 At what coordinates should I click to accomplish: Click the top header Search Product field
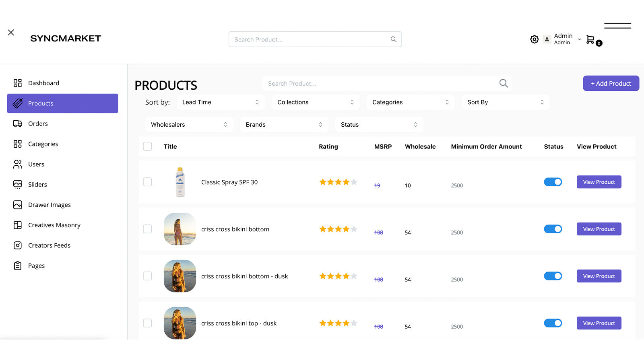(x=315, y=39)
